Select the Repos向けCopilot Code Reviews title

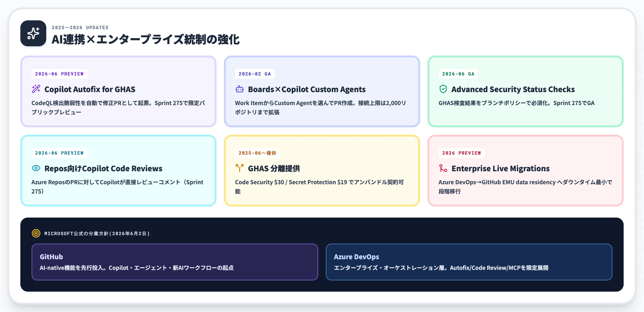pyautogui.click(x=103, y=168)
